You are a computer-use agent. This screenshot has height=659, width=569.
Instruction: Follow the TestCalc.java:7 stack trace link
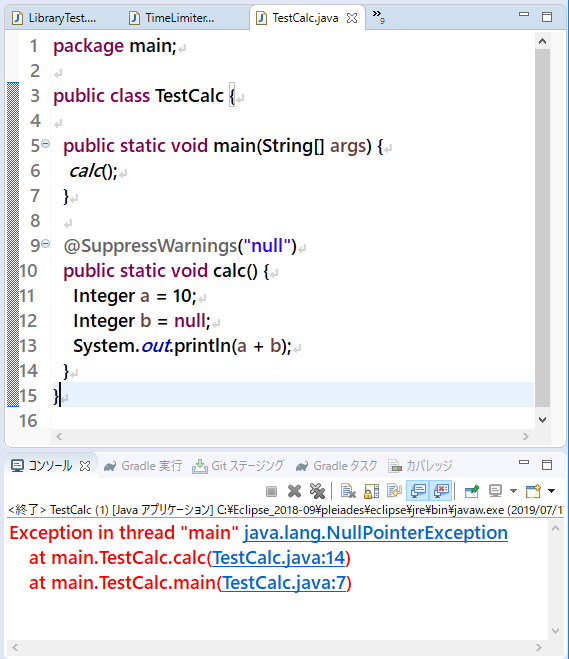(x=284, y=583)
